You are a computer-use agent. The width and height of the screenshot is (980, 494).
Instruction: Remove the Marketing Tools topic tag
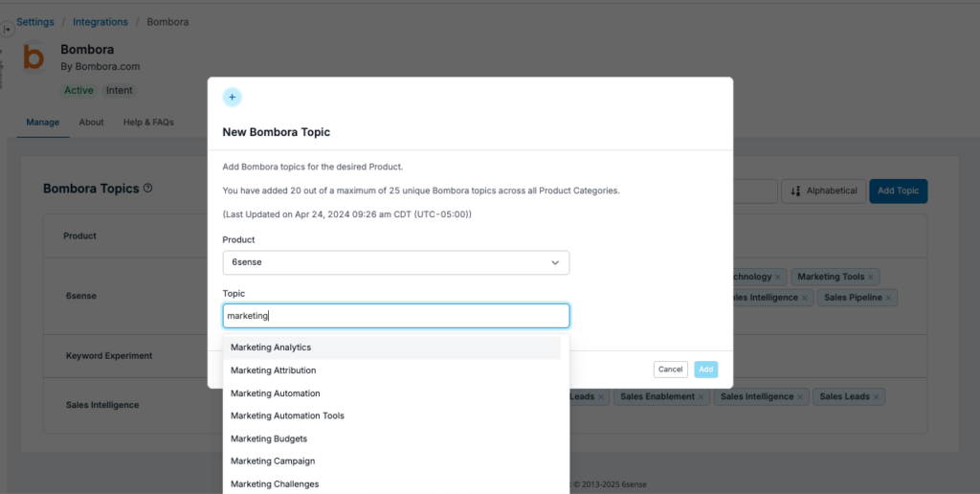coord(872,278)
